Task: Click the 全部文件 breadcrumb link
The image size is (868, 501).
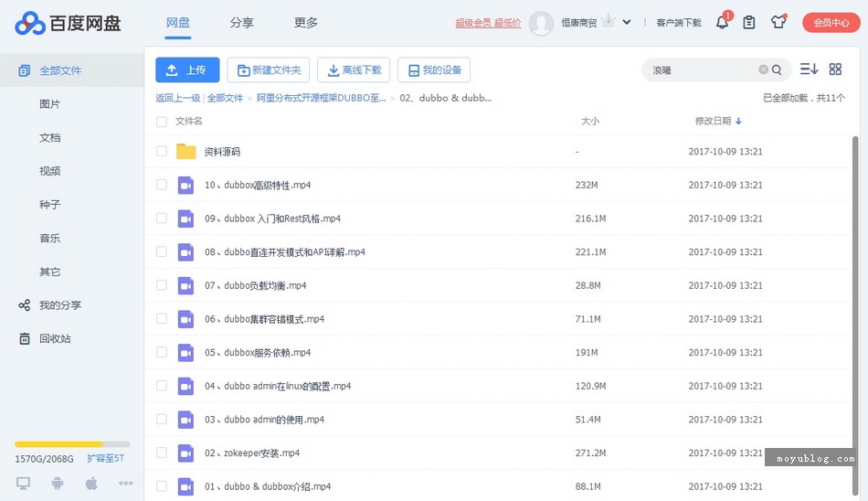Action: [225, 98]
